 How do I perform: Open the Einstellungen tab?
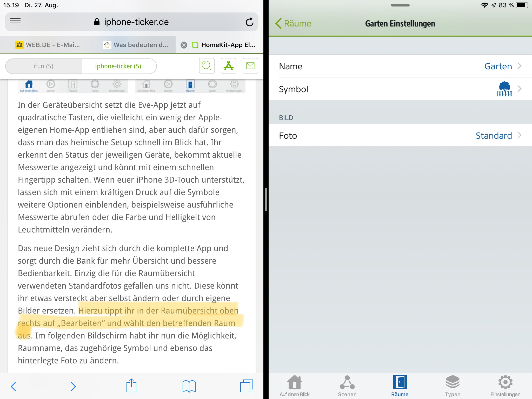(505, 386)
